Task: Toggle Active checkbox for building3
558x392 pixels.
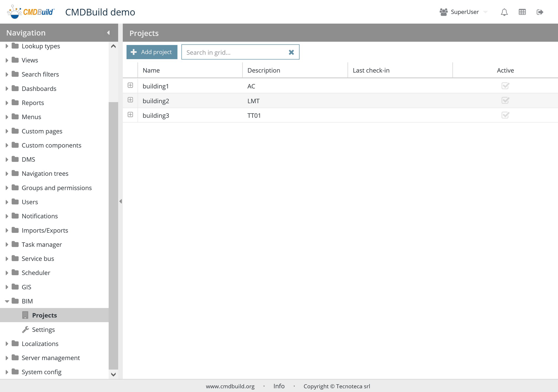Action: pos(505,115)
